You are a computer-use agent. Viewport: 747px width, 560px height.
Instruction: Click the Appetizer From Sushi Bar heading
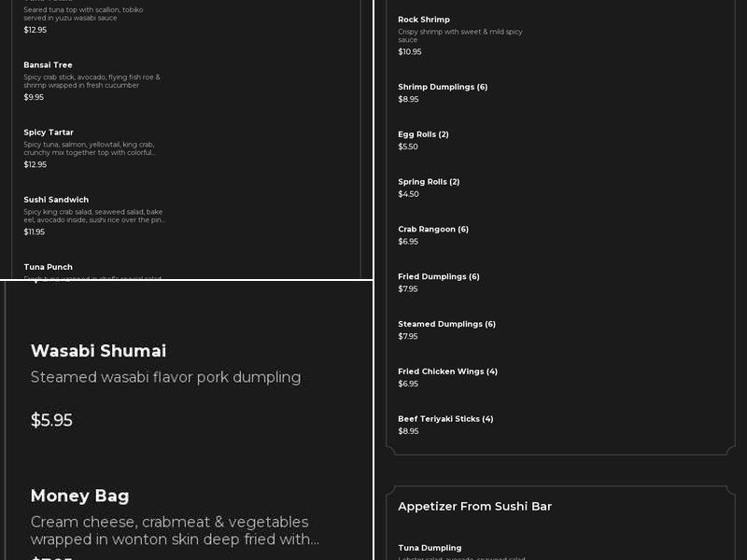click(x=474, y=507)
